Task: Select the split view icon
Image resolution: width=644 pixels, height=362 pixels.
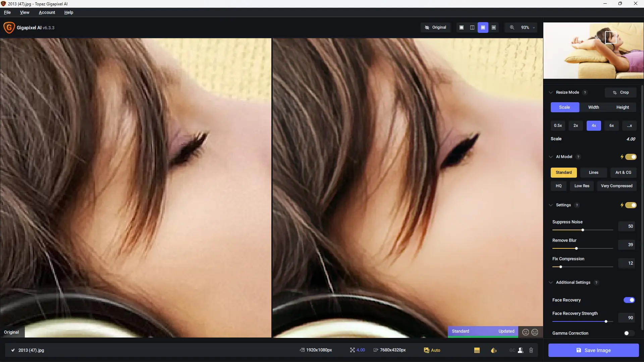Action: 472,27
